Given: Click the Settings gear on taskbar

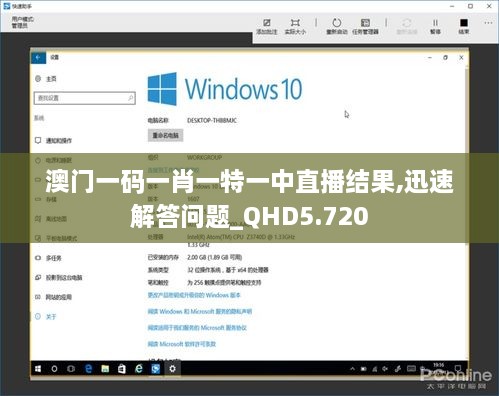Looking at the screenshot, I should click(x=172, y=369).
